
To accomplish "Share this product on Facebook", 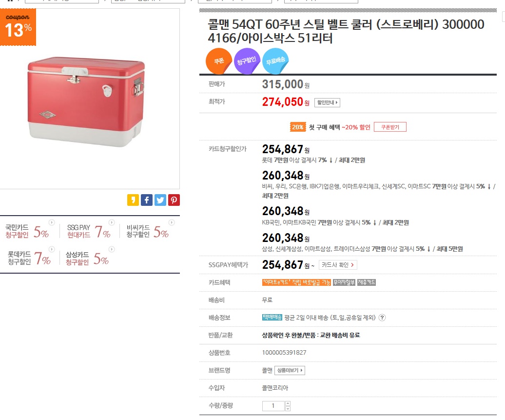I will coord(147,200).
